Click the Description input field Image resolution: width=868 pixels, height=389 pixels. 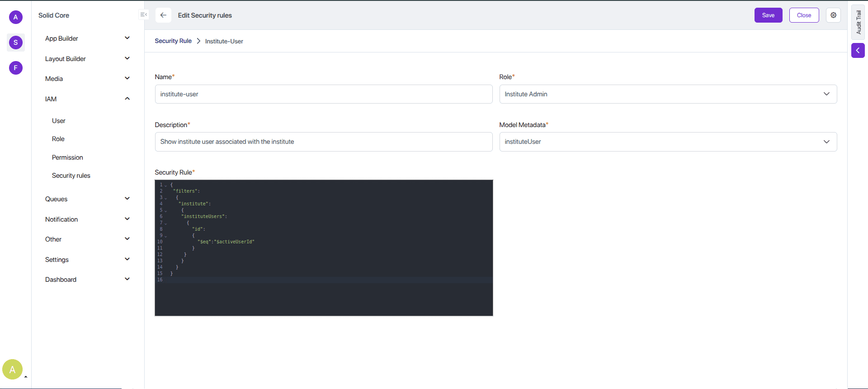tap(324, 142)
